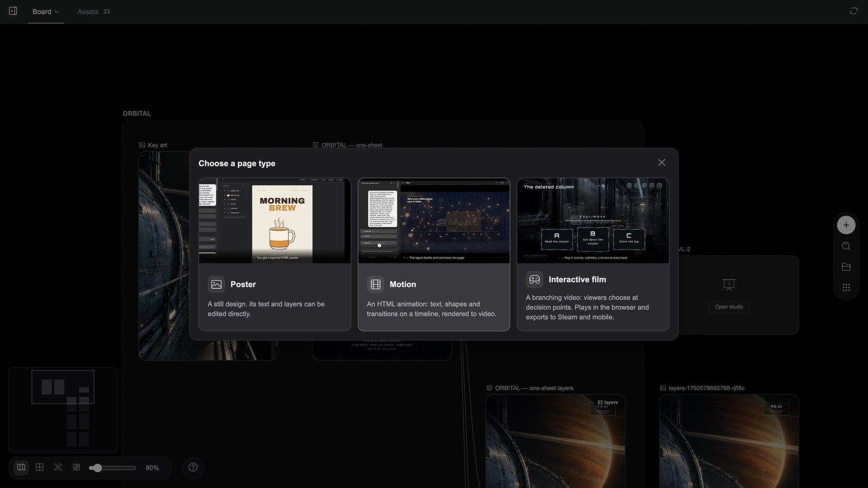Toggle the sidebar panel icon
The height and width of the screenshot is (488, 868).
point(13,11)
